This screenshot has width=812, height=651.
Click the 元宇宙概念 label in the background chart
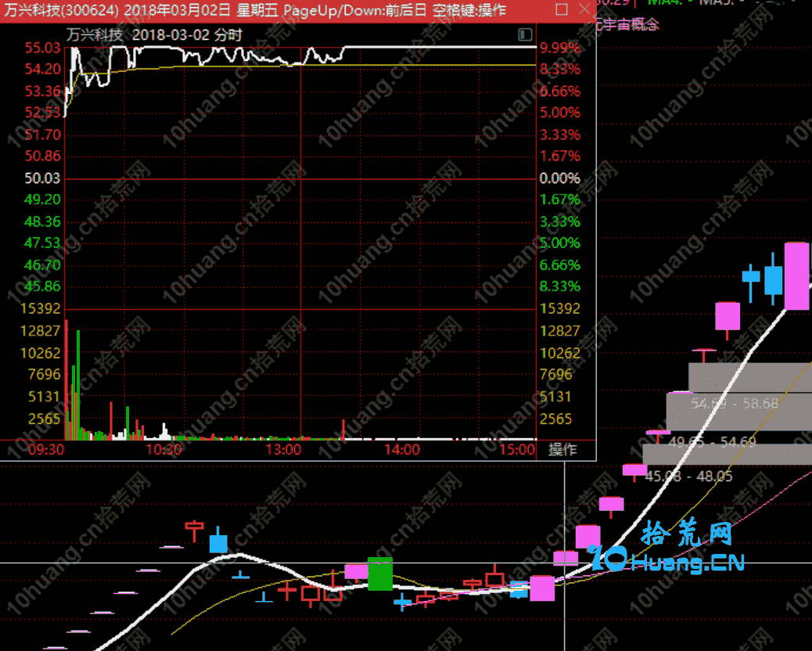point(628,23)
